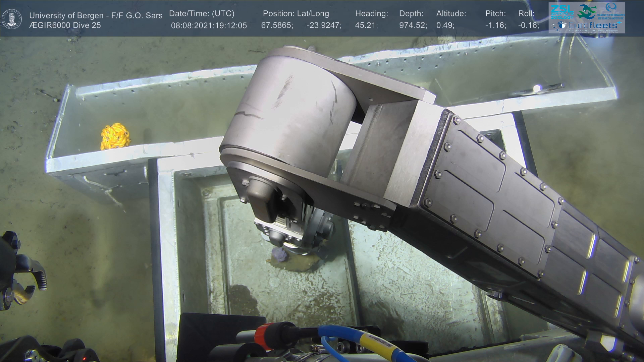Click the Position Lat/Long label
Viewport: 644px width, 362px height.
(296, 14)
